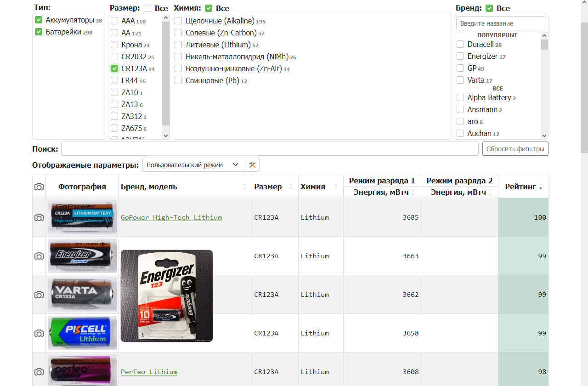Click the Размер list scrollbar up arrow
588x386 pixels.
point(166,18)
